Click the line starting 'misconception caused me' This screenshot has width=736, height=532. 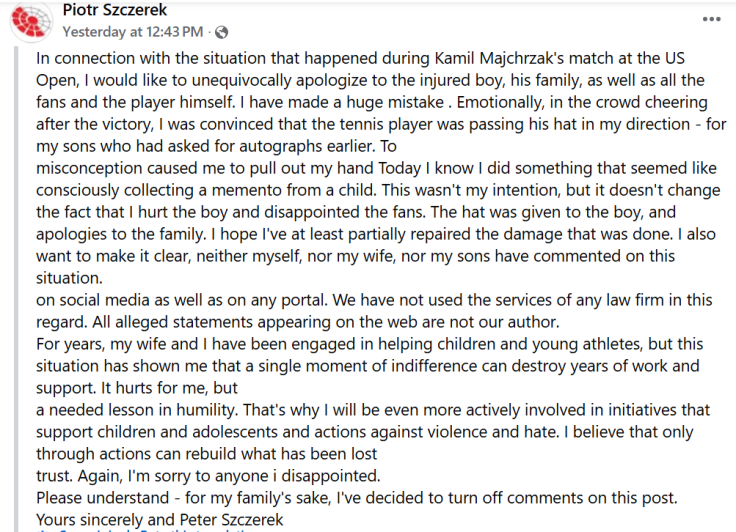coord(376,168)
